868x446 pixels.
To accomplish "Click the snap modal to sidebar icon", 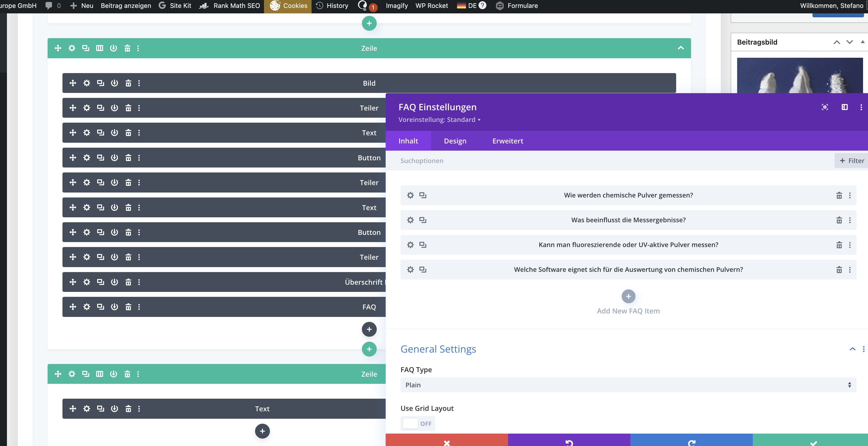I will click(844, 107).
